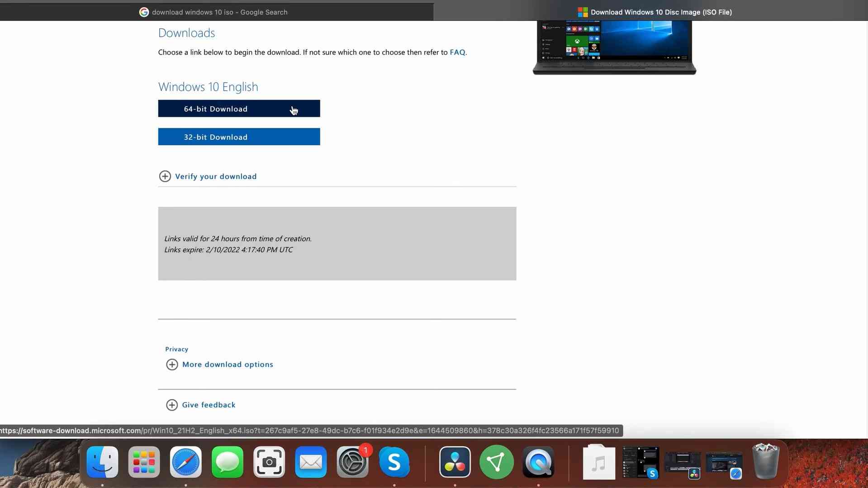This screenshot has width=868, height=488.
Task: Click the 64-bit Download button
Action: point(239,109)
